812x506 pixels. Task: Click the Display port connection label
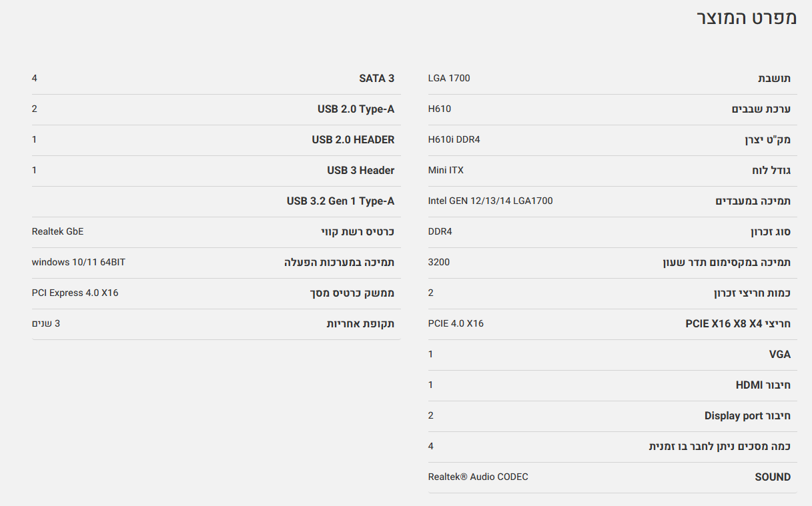pyautogui.click(x=747, y=416)
